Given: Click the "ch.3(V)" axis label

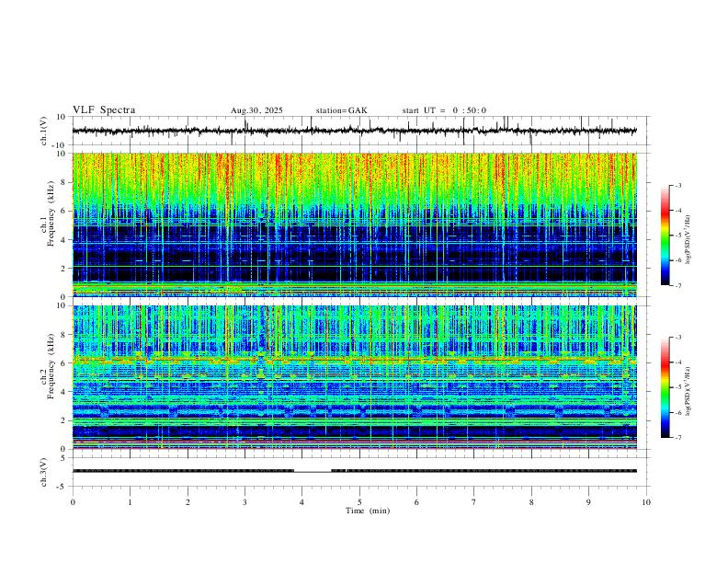Looking at the screenshot, I should click(x=44, y=472).
